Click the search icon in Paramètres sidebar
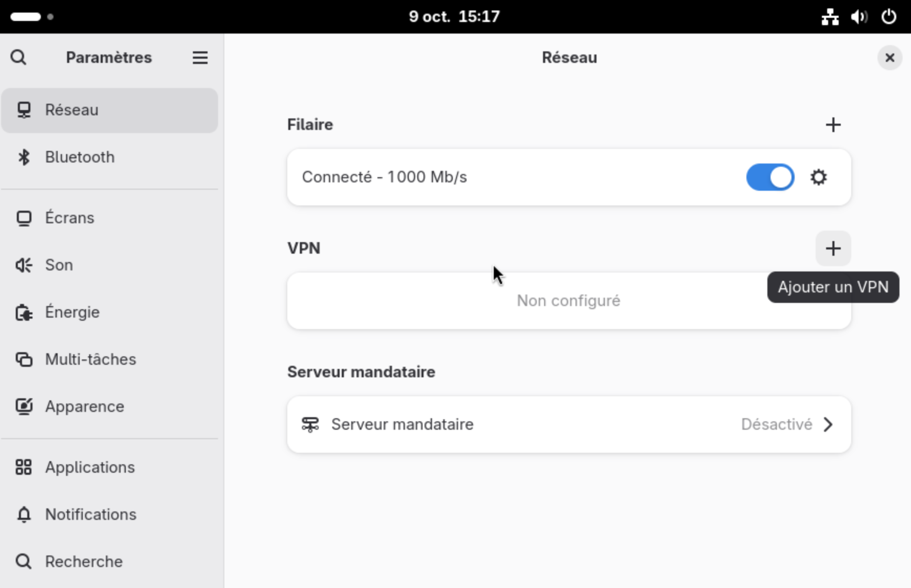 click(18, 57)
